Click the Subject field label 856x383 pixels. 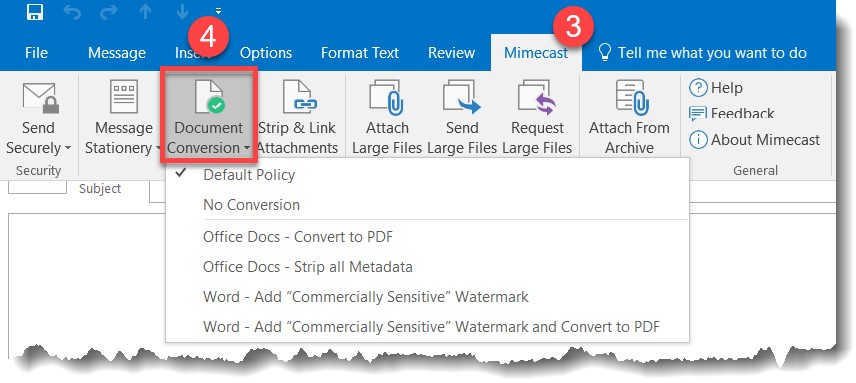pyautogui.click(x=100, y=189)
